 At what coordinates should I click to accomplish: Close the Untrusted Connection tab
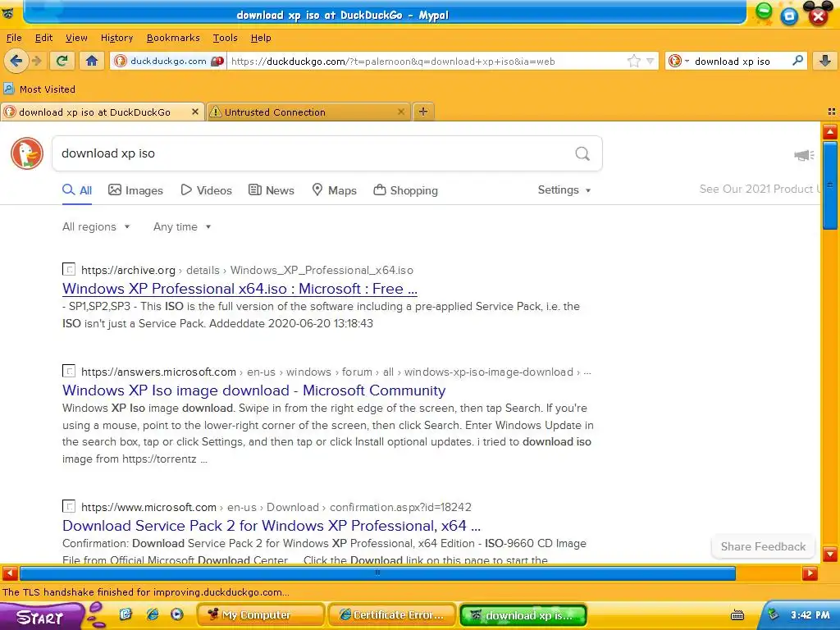400,112
